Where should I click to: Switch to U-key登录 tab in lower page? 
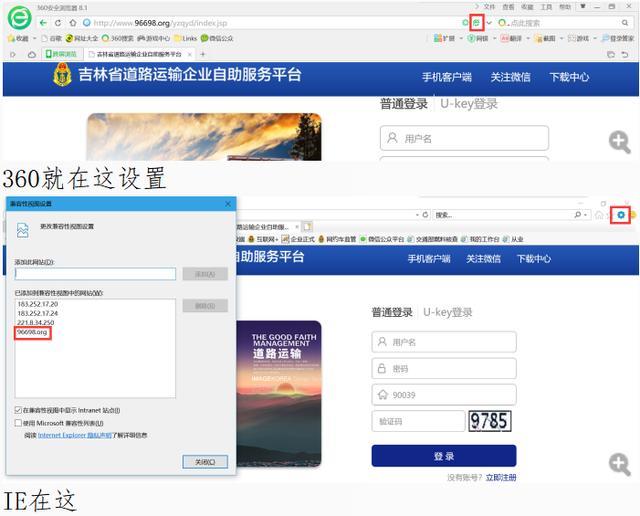(447, 312)
